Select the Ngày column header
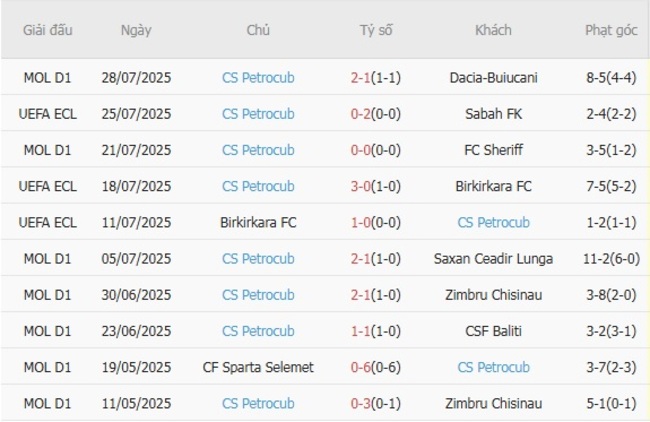 click(x=136, y=30)
